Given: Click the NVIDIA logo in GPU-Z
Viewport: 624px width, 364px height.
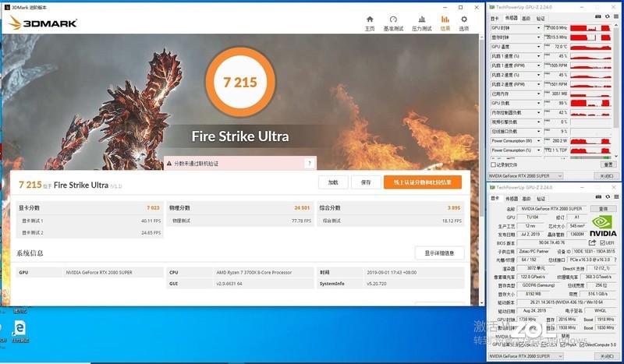Looking at the screenshot, I should [x=602, y=226].
